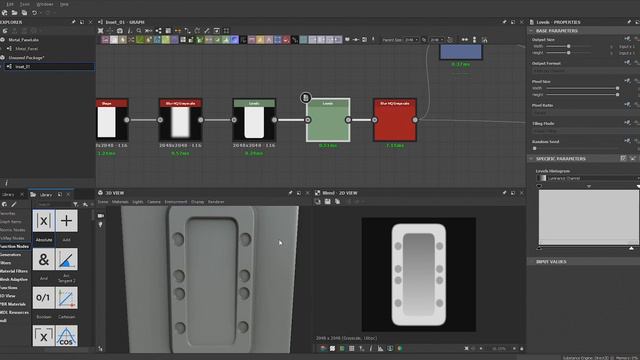Open the Help menu
The width and height of the screenshot is (640, 360).
pyautogui.click(x=64, y=4)
